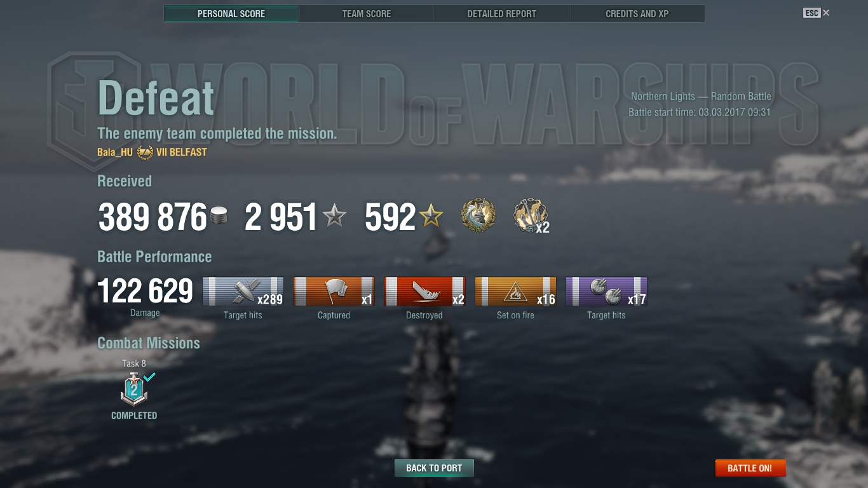Click the Set on fire x16 ribbon
This screenshot has height=488, width=868.
pyautogui.click(x=515, y=292)
